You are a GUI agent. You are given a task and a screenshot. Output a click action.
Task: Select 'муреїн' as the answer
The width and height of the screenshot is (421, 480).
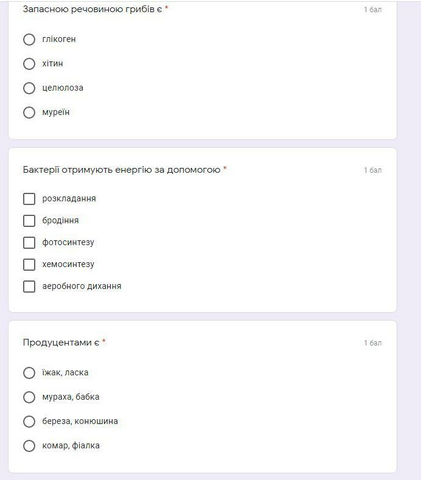(x=29, y=112)
